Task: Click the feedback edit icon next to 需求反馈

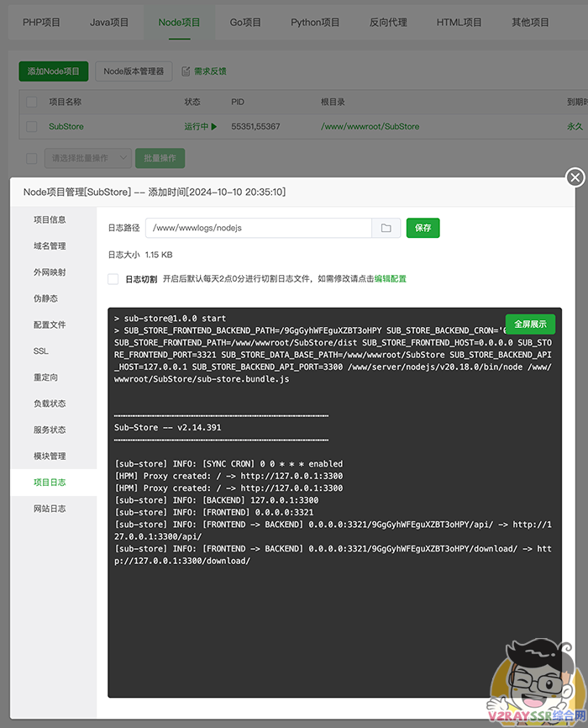Action: [x=186, y=71]
